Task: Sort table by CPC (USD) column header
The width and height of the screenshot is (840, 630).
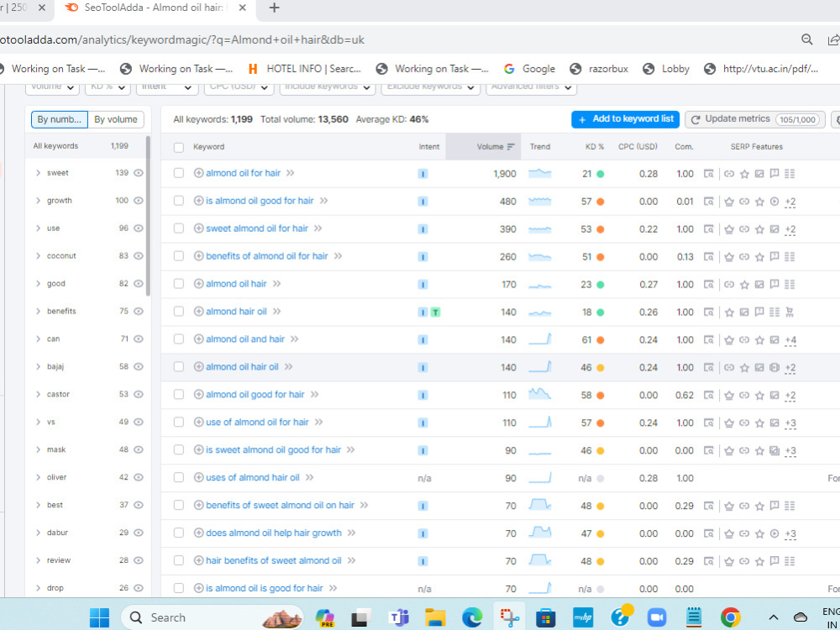Action: coord(638,147)
